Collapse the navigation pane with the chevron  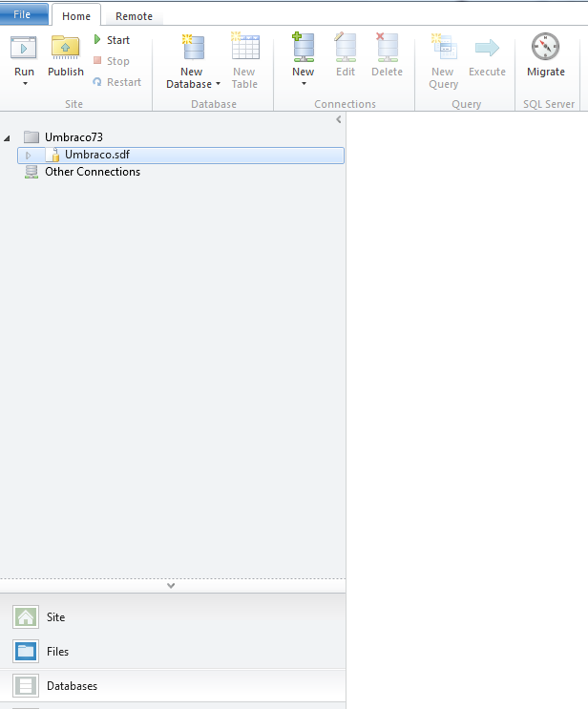(338, 119)
